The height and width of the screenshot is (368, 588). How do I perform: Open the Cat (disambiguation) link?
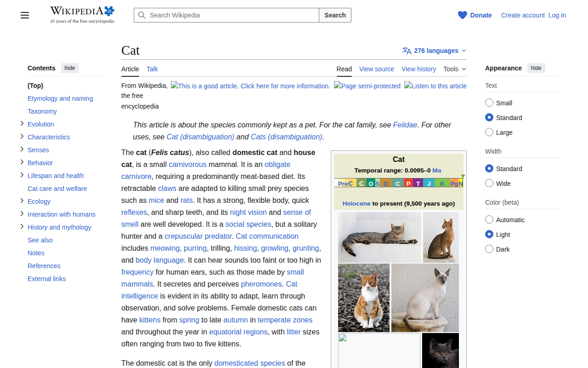(200, 137)
